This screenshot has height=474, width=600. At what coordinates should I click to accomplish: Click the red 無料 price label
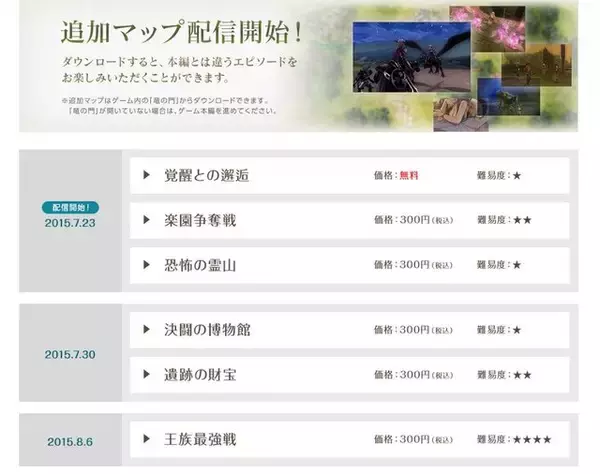point(409,176)
